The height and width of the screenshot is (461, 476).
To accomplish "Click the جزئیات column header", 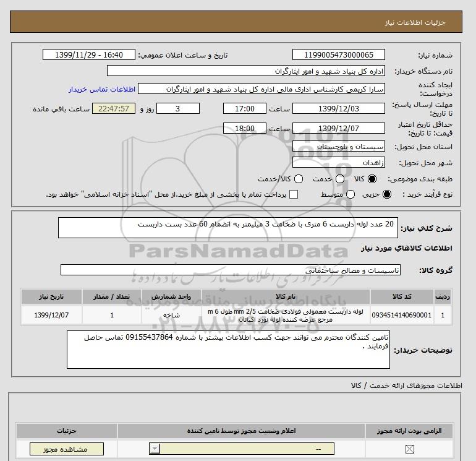I will (67, 431).
